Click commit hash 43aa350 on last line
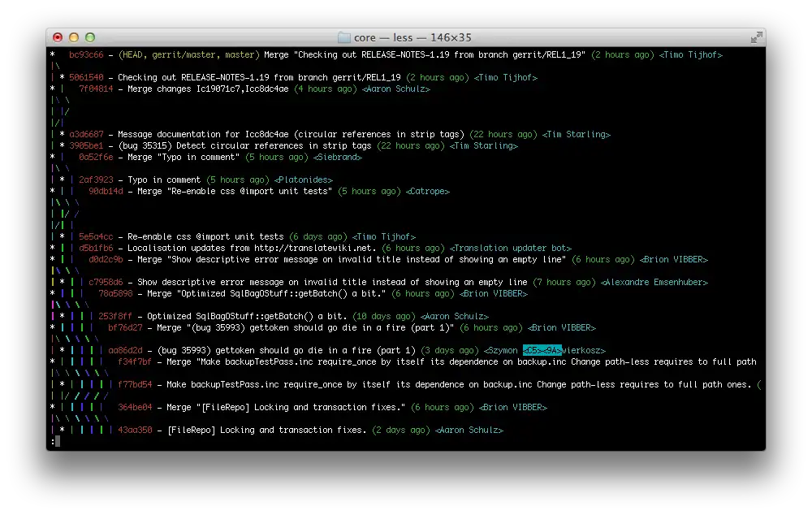Viewport: 812px width, 515px height. (135, 431)
